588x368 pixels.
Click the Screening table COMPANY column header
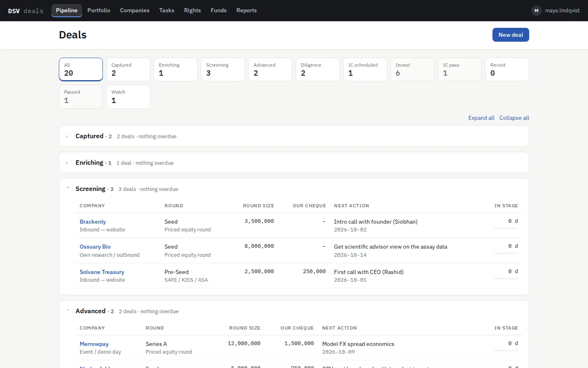[92, 206]
